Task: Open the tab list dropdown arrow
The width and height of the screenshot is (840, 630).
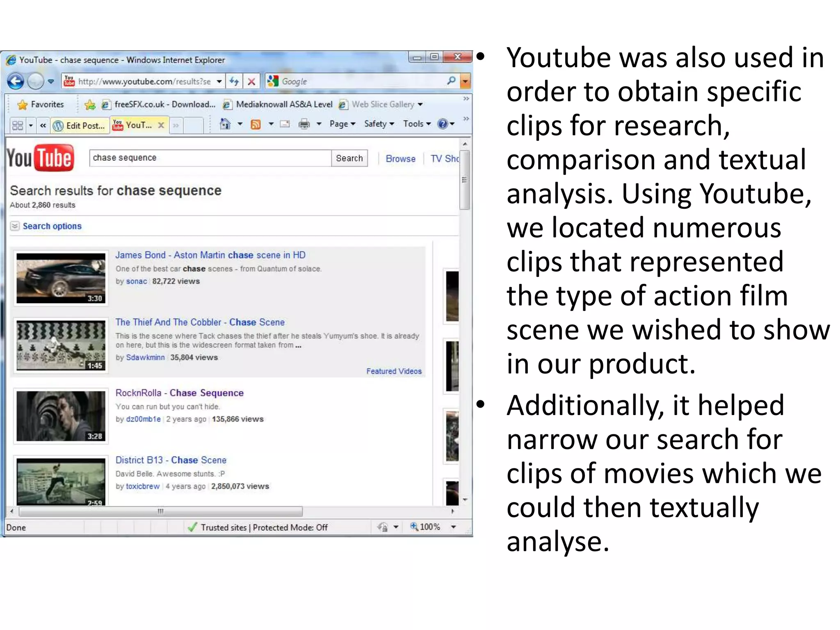Action: coord(31,125)
